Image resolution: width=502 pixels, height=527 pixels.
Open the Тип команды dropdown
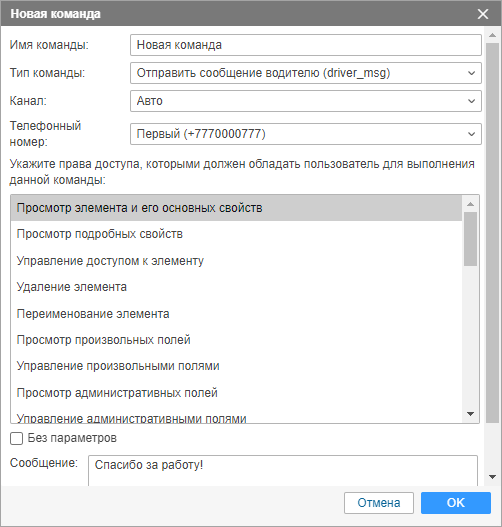click(x=306, y=73)
